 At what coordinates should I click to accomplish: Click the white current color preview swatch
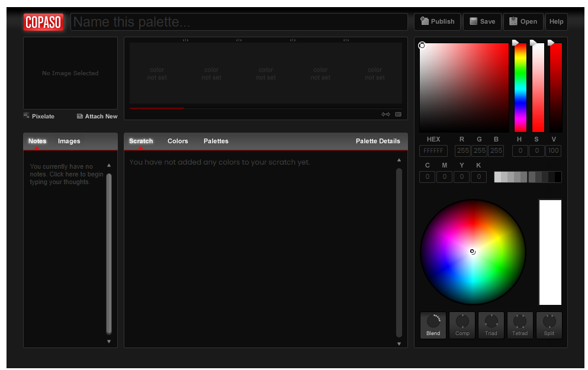(550, 252)
